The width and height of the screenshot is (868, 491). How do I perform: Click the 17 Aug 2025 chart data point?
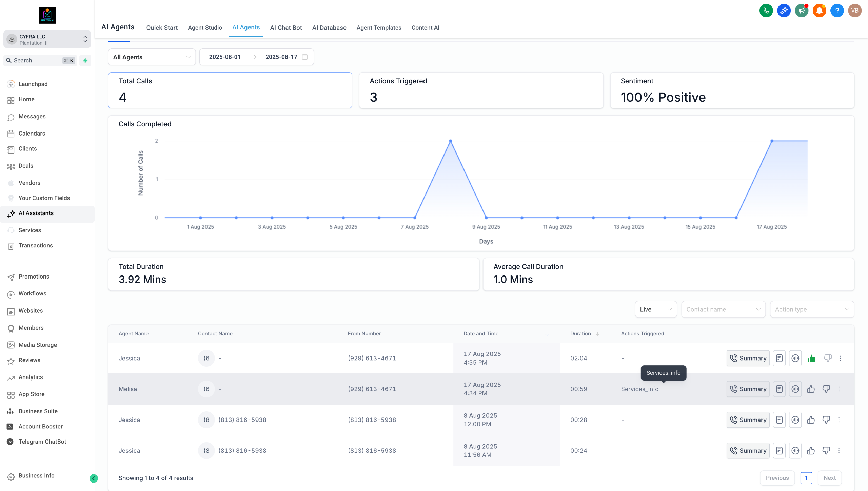click(772, 141)
